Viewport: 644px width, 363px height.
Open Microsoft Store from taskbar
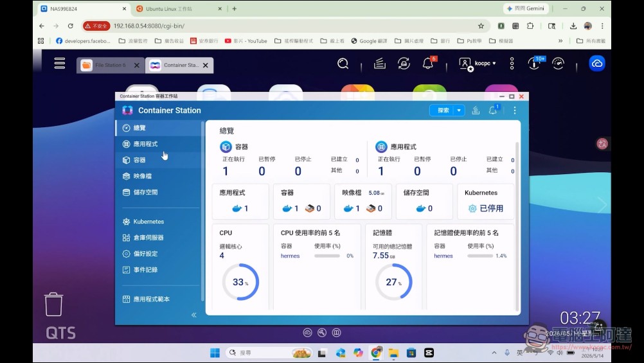(411, 353)
